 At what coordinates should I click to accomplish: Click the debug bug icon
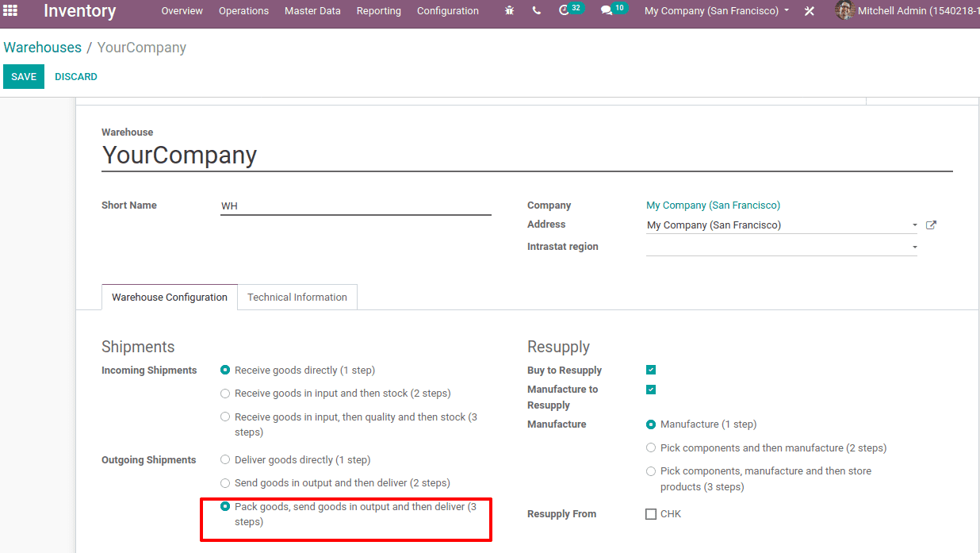(x=509, y=11)
